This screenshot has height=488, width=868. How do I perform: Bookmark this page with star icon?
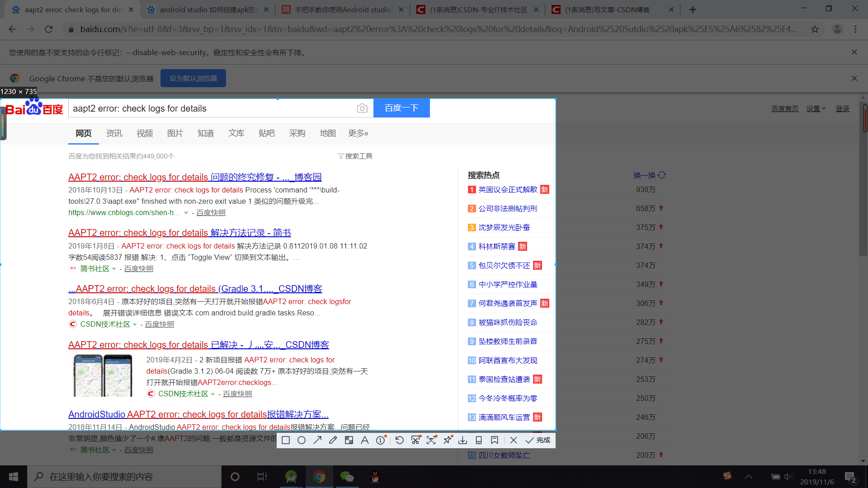point(815,29)
